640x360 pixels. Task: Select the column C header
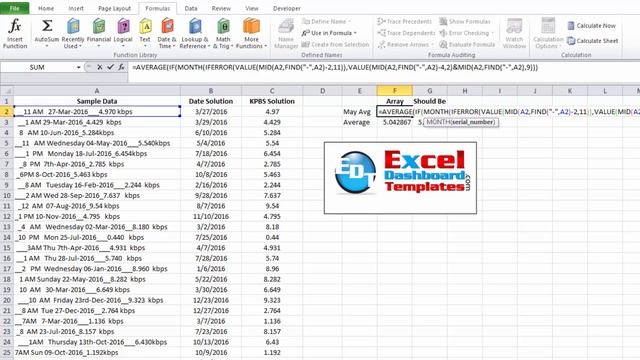(x=272, y=91)
